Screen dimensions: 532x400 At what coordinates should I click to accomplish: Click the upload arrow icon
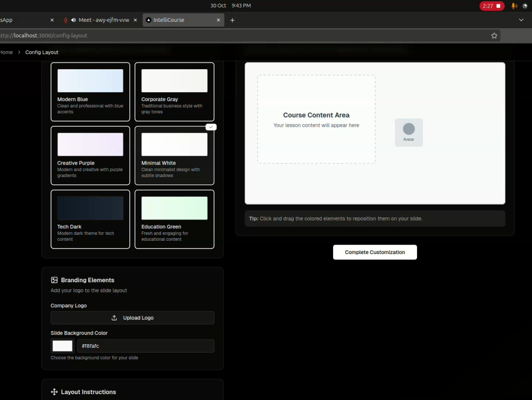[114, 318]
